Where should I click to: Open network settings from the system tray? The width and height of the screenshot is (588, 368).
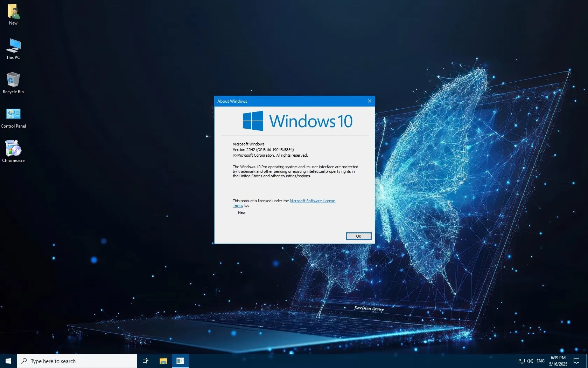pyautogui.click(x=521, y=361)
